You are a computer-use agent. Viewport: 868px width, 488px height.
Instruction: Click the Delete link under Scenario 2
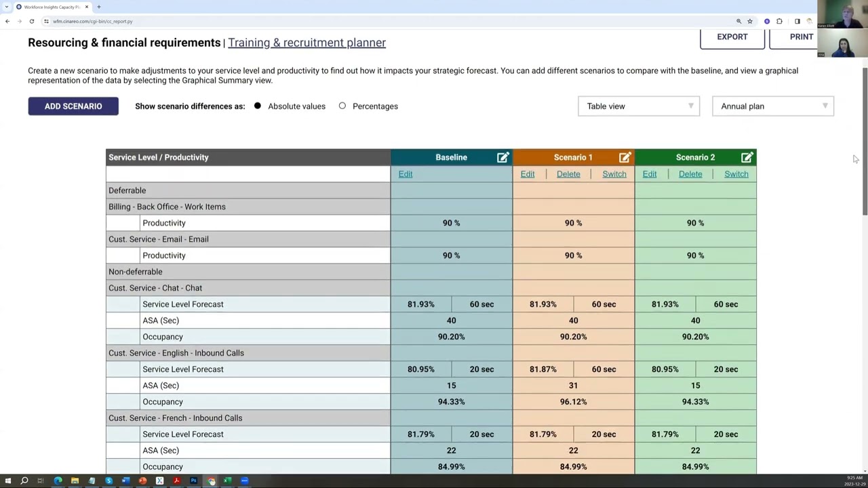[x=690, y=174]
